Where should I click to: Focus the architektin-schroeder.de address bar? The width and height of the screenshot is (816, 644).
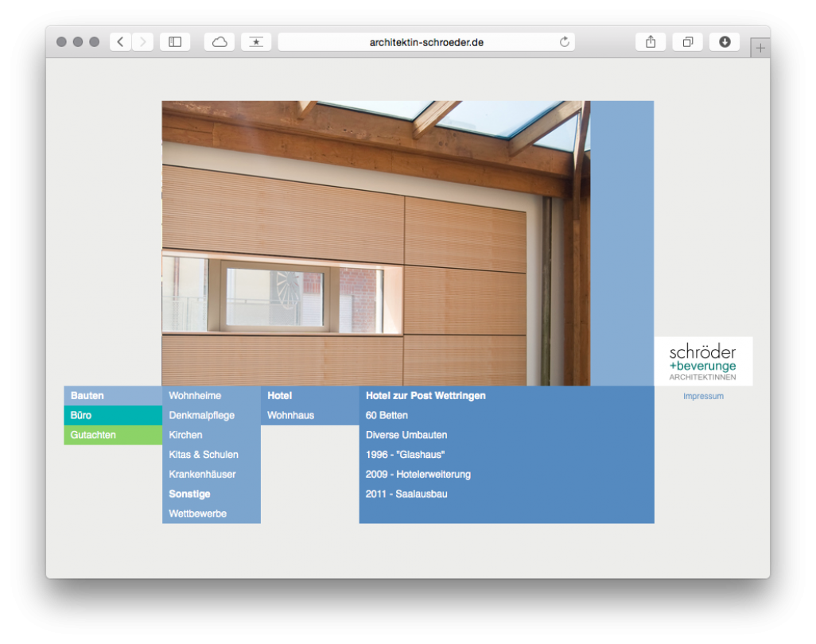click(426, 41)
